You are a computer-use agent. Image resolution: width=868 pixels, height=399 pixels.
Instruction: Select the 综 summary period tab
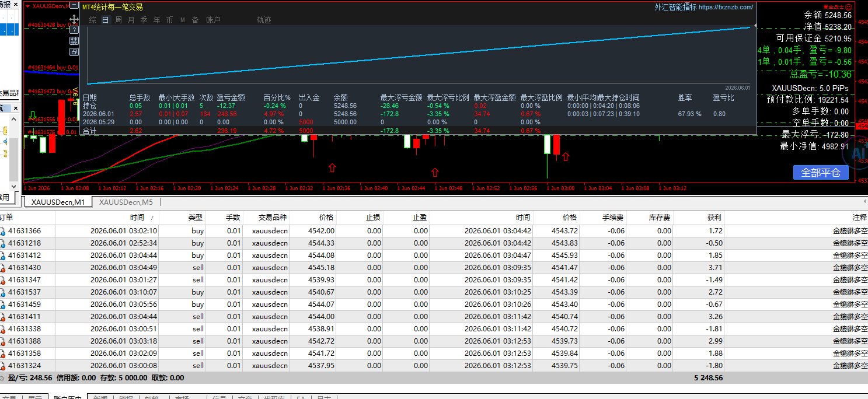point(93,20)
